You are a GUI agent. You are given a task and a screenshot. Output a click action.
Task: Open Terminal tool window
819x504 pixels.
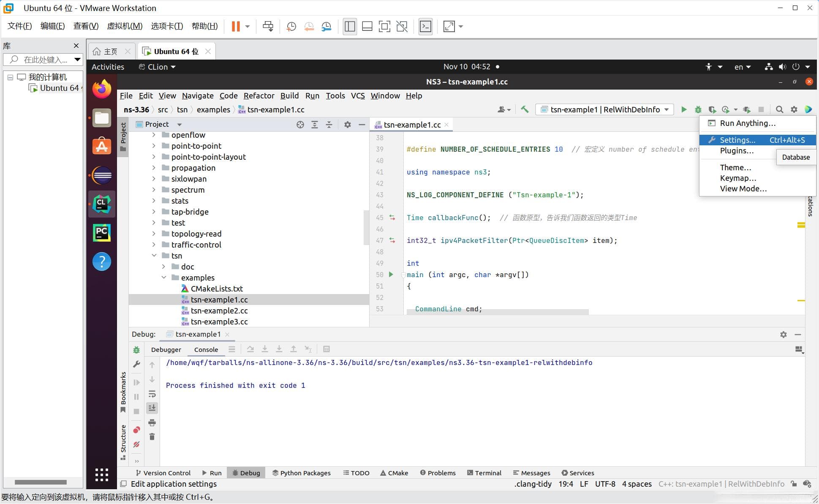coord(484,473)
